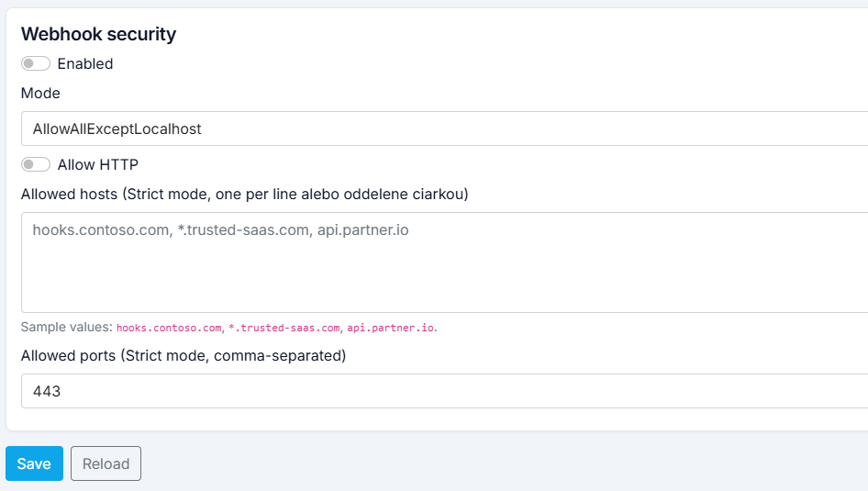The image size is (868, 491).
Task: Click the Allowed ports field containing 443
Action: [x=444, y=391]
